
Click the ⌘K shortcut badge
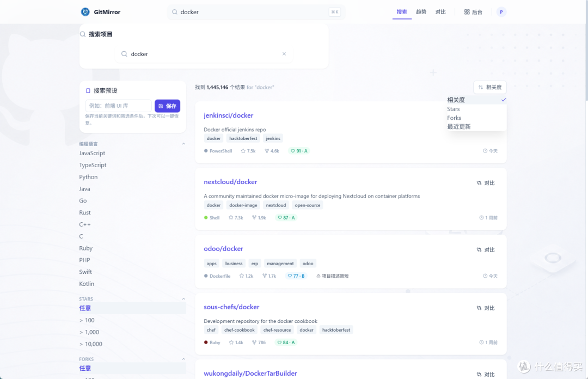pos(334,12)
